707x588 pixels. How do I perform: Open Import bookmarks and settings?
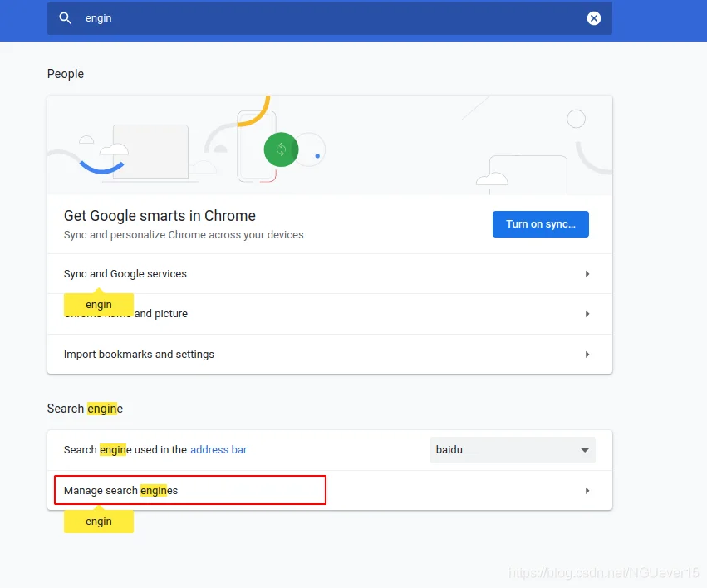pyautogui.click(x=330, y=355)
